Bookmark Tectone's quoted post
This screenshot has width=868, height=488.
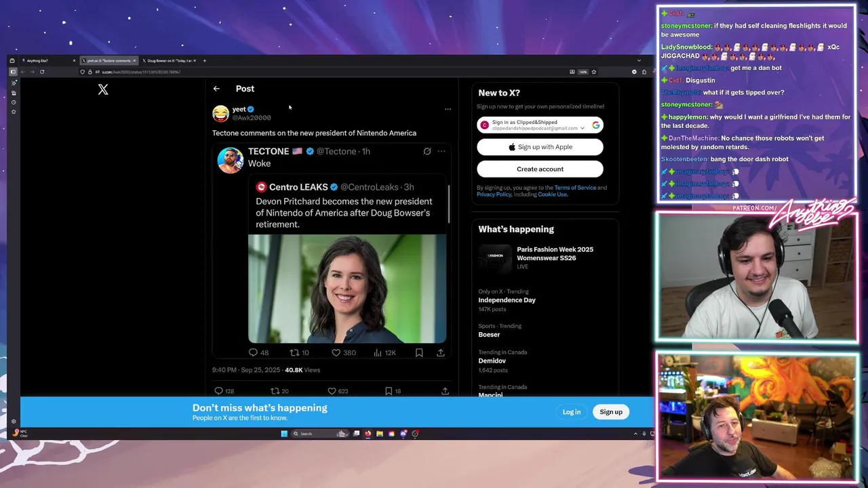click(x=419, y=352)
